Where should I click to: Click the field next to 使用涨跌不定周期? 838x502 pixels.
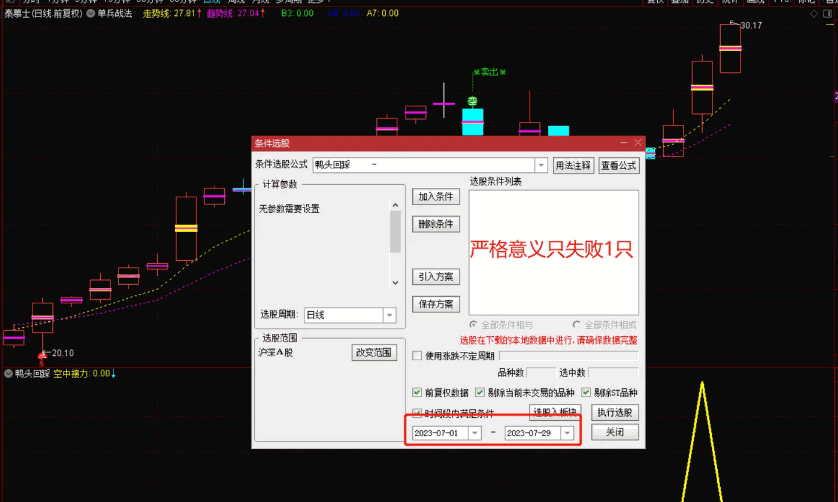click(x=569, y=356)
